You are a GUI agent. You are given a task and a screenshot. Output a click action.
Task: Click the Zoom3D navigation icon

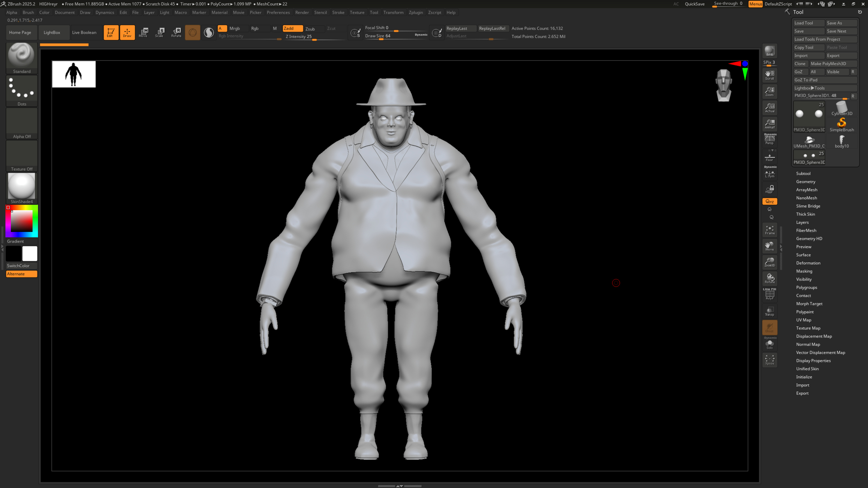pos(769,262)
